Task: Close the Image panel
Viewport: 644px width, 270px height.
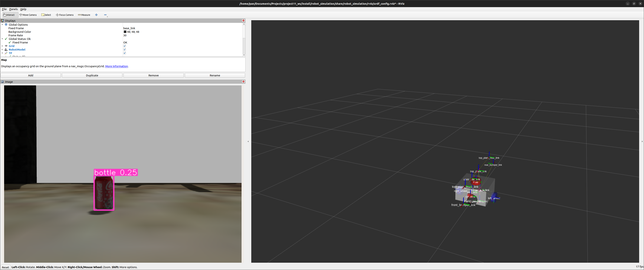Action: coord(243,82)
